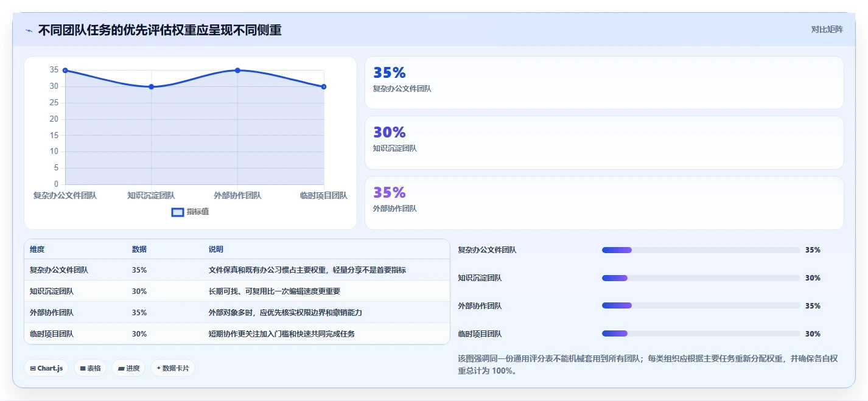Select the 35% 外部协作团队 data card

[x=604, y=203]
